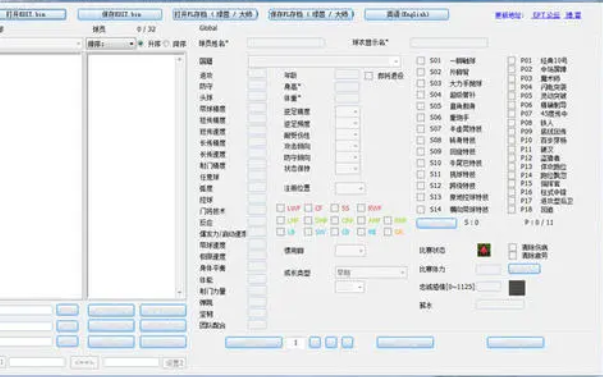
Task: Check the S14 skill checkbox
Action: pyautogui.click(x=421, y=209)
